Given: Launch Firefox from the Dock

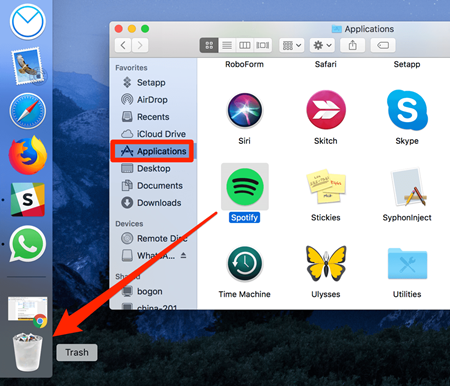Looking at the screenshot, I should coord(28,155).
